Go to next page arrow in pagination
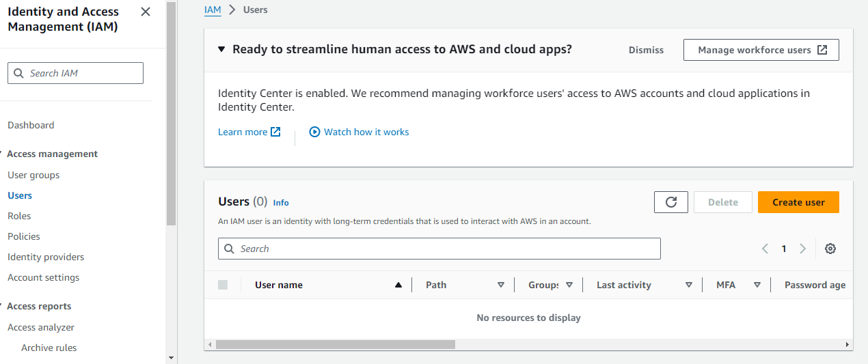 (x=803, y=249)
